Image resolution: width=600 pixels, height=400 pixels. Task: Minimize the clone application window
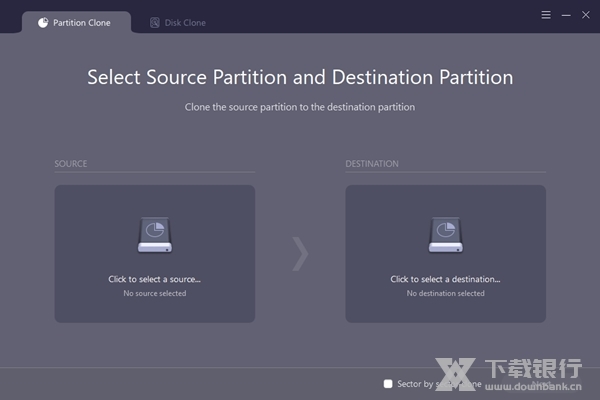[566, 15]
